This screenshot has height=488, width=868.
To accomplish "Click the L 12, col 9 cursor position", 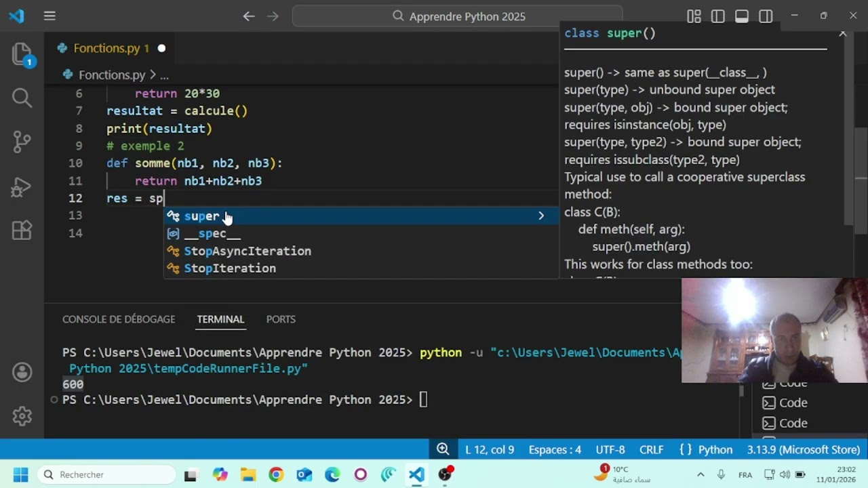I will pos(490,449).
